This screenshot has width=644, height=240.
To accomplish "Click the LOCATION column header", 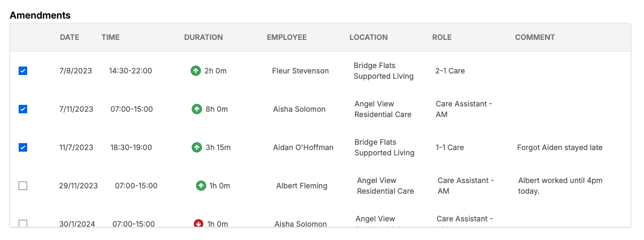I will click(368, 37).
